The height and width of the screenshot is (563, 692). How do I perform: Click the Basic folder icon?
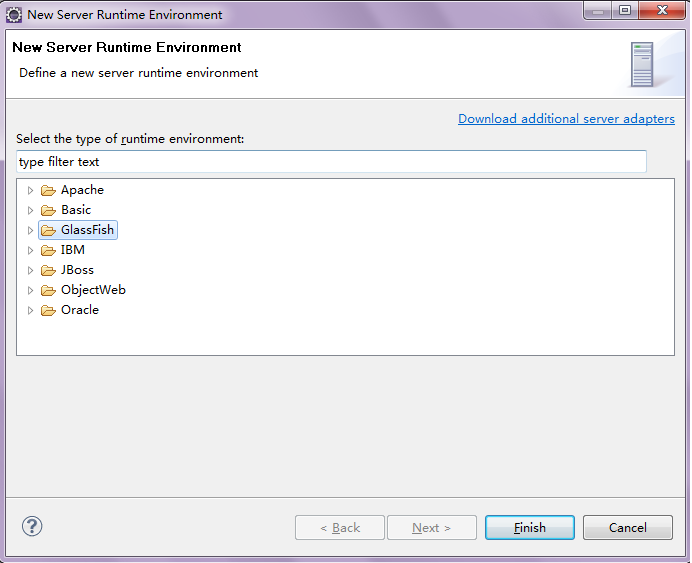coord(48,210)
